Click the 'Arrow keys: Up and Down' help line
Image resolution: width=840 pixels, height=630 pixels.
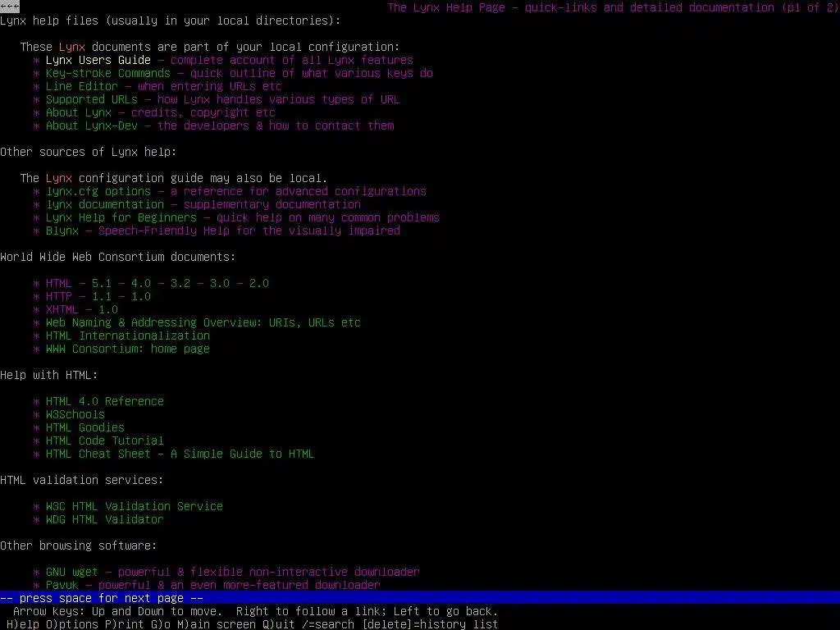coord(256,611)
